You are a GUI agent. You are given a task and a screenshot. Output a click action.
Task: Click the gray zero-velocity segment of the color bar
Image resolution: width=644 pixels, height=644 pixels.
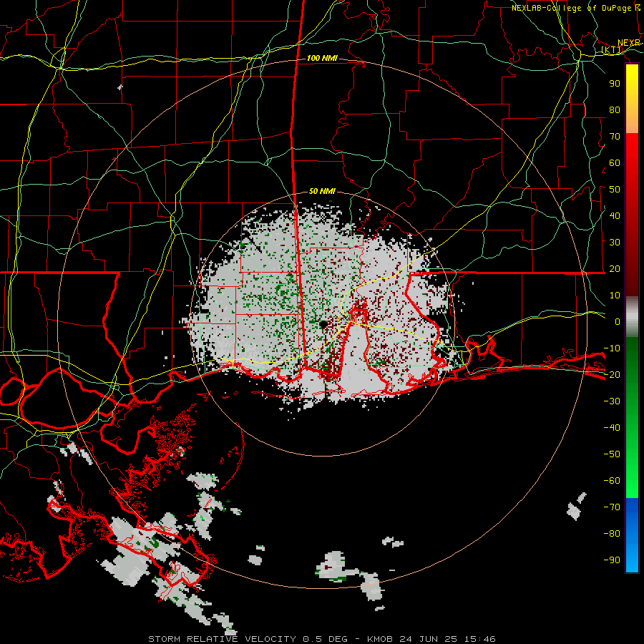[632, 317]
